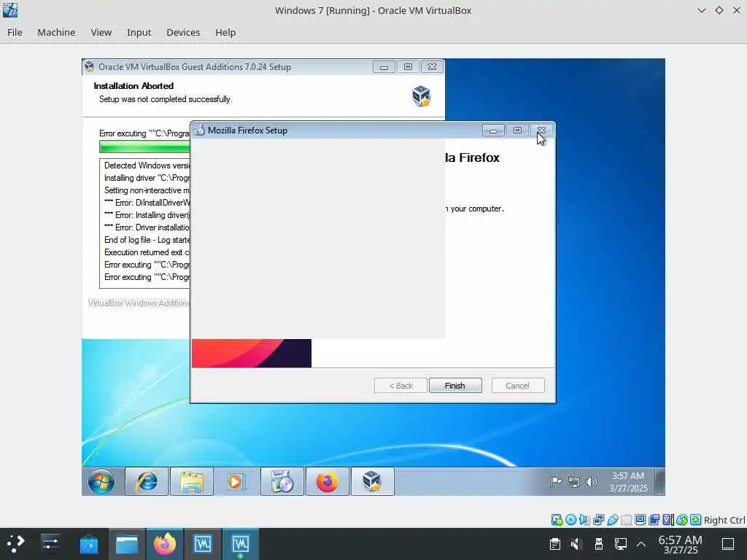Click the host Show Desktop button
The image size is (747, 560).
point(728,544)
